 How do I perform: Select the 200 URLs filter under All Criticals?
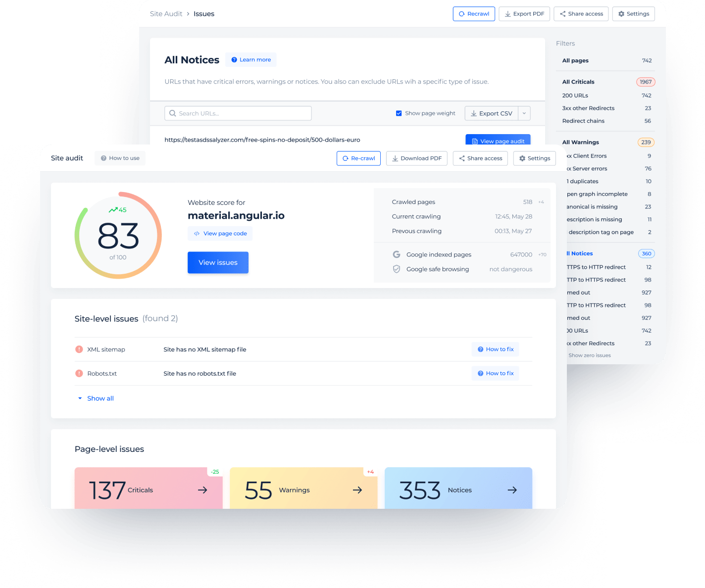(x=607, y=96)
